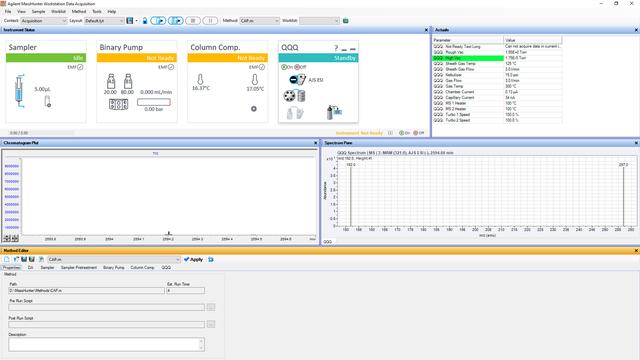This screenshot has width=640, height=360.
Task: Open the Layout dropdown showing Default.lyt
Action: pyautogui.click(x=104, y=20)
